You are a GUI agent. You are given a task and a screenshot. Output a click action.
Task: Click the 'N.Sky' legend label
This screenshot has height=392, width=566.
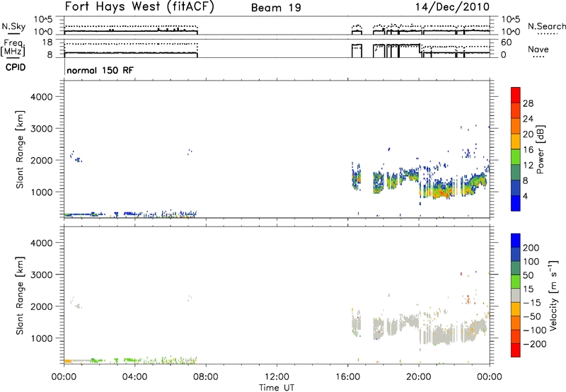pos(13,26)
